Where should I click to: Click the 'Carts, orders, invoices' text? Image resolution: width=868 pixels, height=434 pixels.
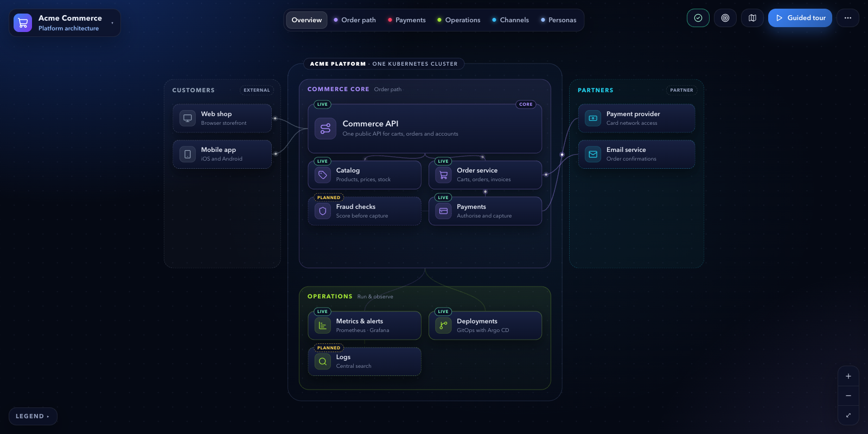tap(483, 180)
